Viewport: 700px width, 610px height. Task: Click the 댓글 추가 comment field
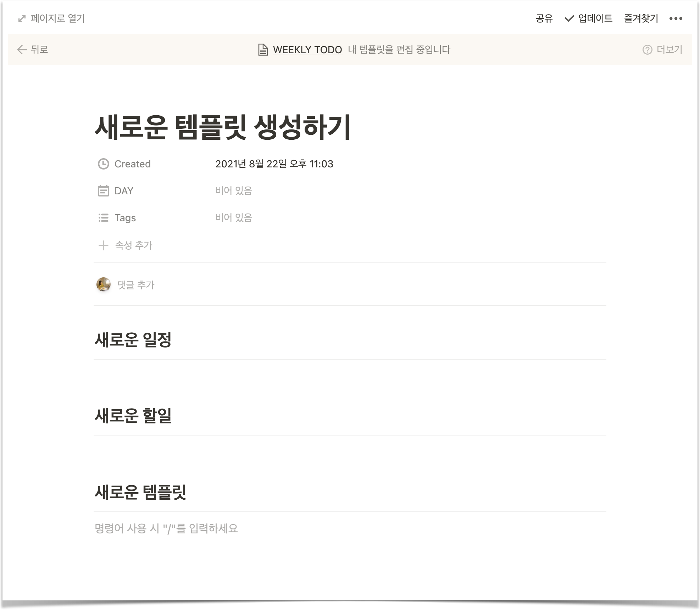pyautogui.click(x=136, y=285)
